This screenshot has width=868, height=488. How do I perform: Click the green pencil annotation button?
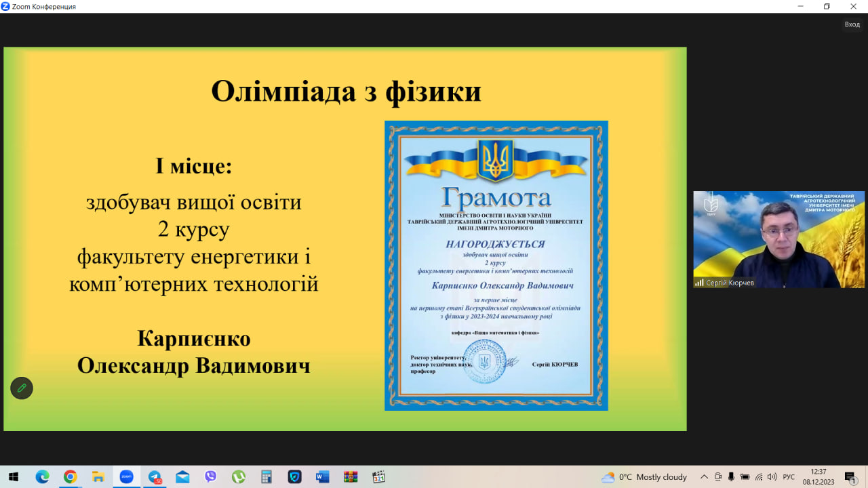point(22,388)
